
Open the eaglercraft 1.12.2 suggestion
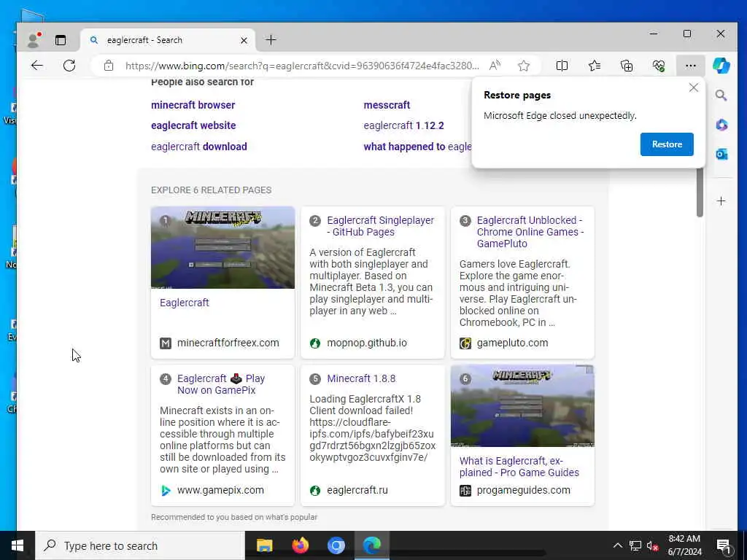[x=403, y=125]
